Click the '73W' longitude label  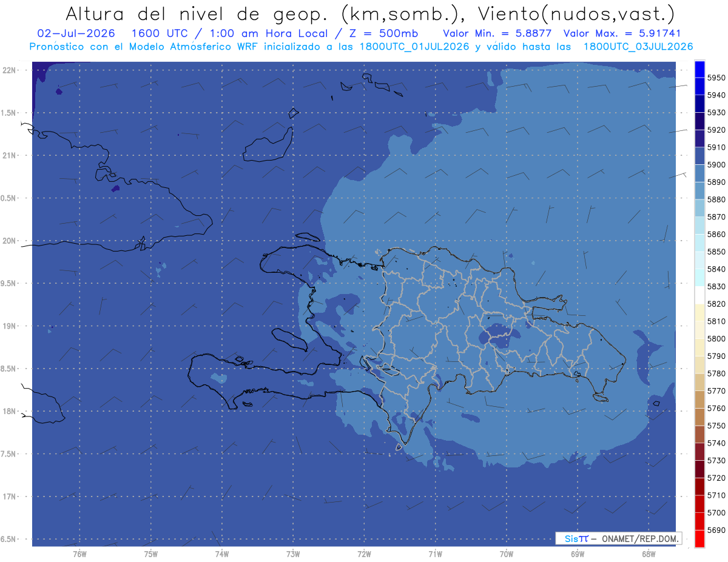293,554
